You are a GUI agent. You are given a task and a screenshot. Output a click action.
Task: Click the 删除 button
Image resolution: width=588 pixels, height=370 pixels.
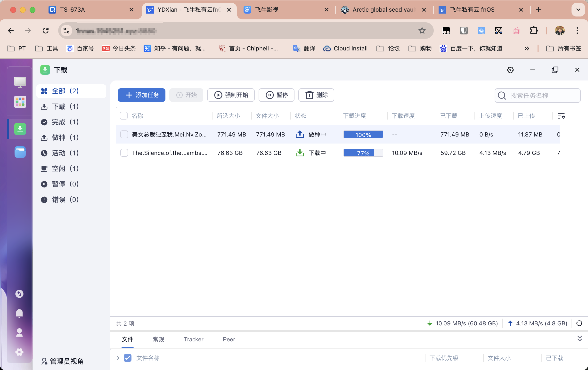[x=316, y=95]
